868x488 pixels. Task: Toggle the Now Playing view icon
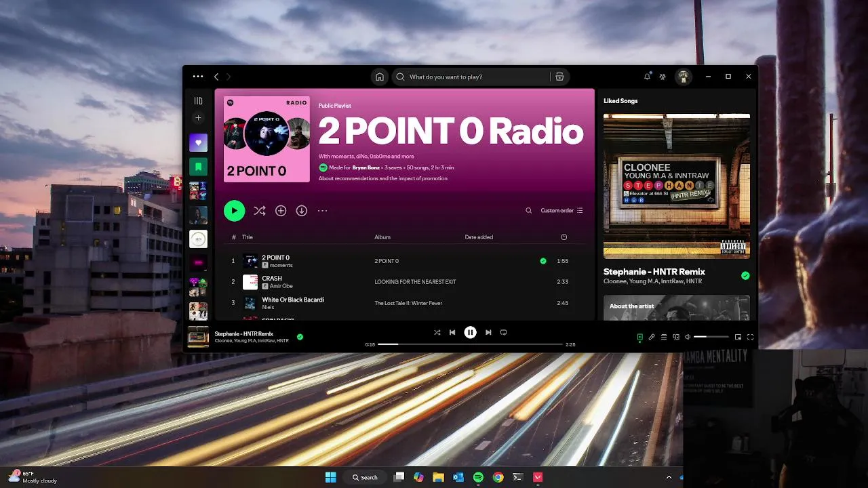[x=639, y=337]
